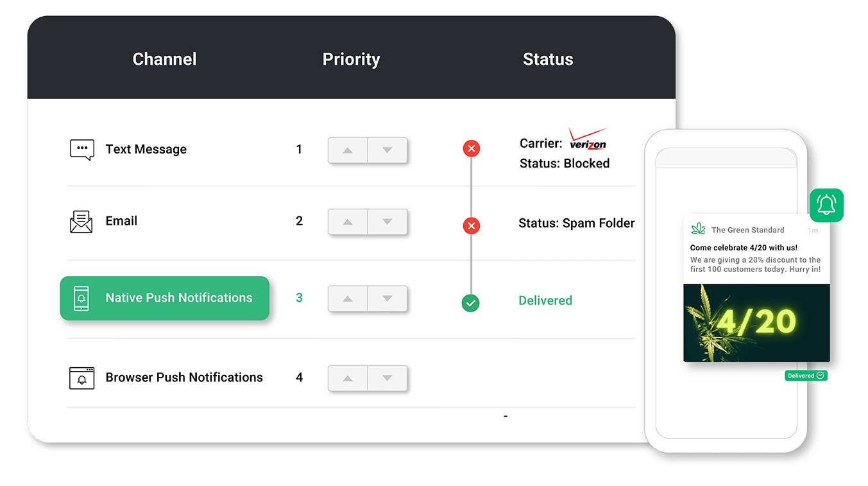Toggle the green Delivered checkmark
The width and height of the screenshot is (868, 486).
pyautogui.click(x=470, y=303)
